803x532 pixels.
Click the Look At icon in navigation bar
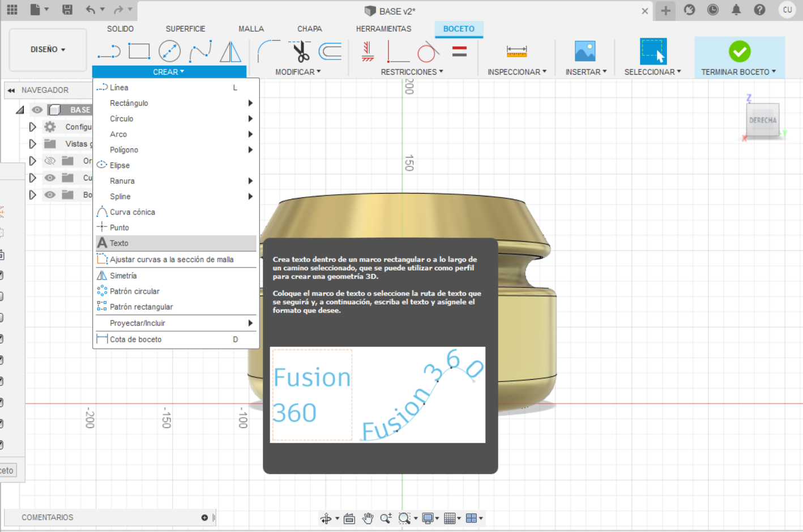(x=349, y=518)
